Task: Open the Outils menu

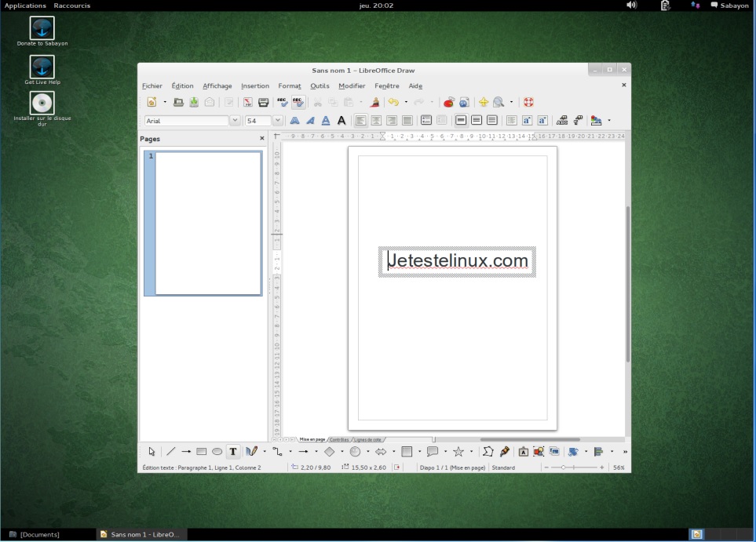Action: [320, 85]
